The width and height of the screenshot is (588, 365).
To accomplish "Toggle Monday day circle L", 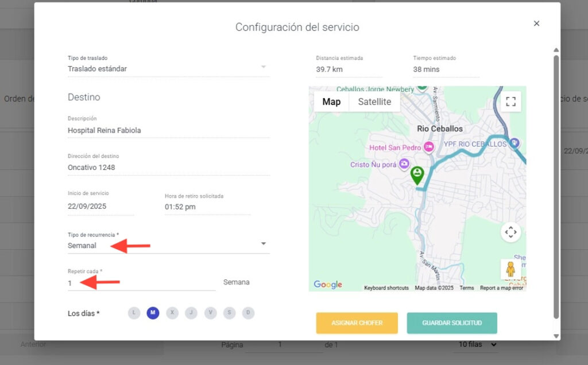I will pyautogui.click(x=134, y=313).
